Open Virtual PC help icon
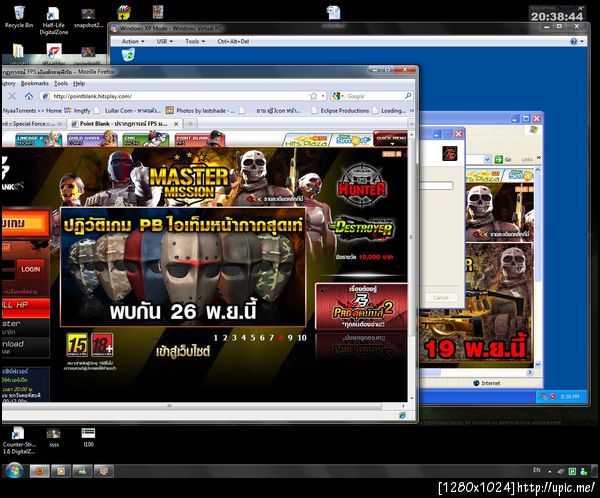Viewport: 600px width, 498px height. click(x=574, y=41)
